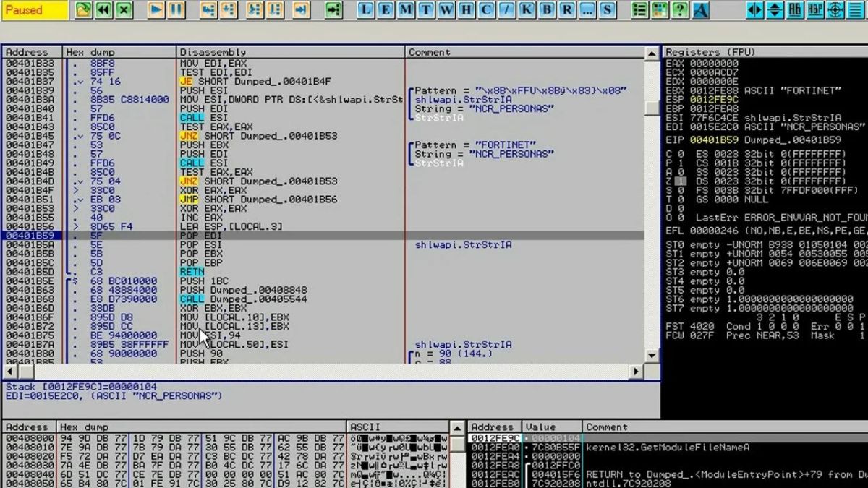The width and height of the screenshot is (868, 488).
Task: Show References with R button
Action: coord(569,10)
